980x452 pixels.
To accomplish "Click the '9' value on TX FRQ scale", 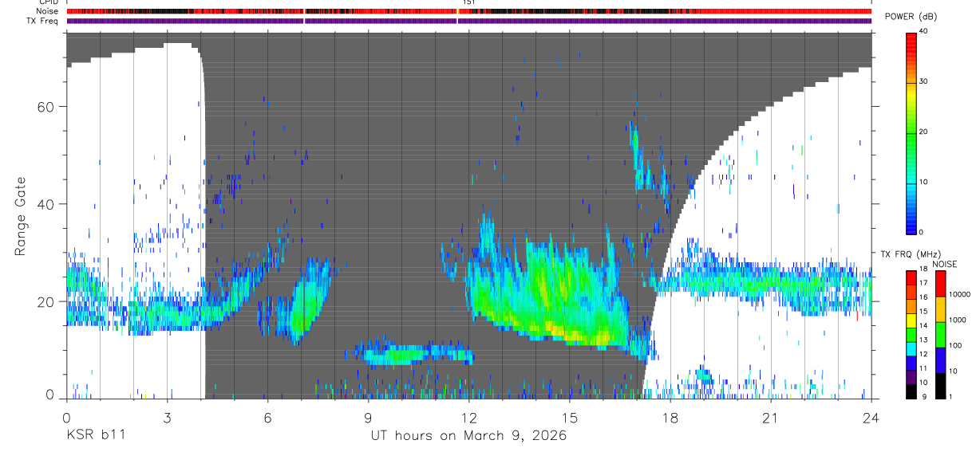I will (x=924, y=396).
